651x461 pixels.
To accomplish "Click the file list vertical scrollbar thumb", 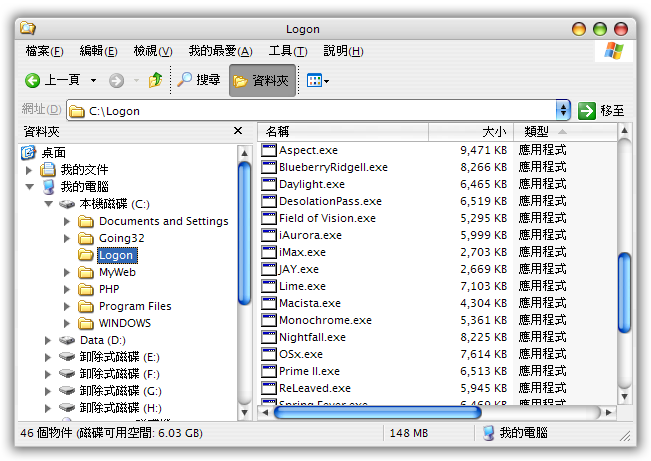I will pos(624,293).
